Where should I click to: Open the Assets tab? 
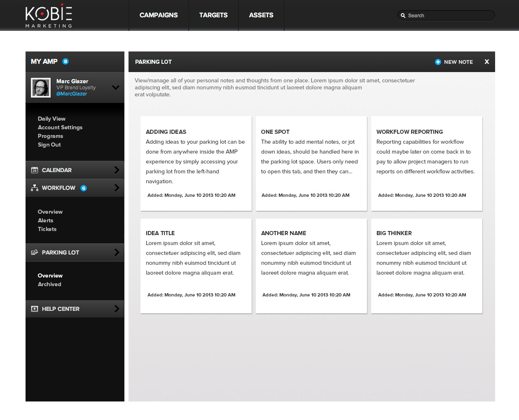pos(261,15)
